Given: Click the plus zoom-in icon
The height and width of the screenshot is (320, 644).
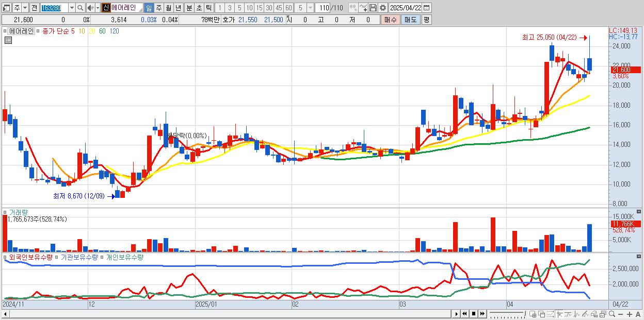Looking at the screenshot, I should (630, 314).
